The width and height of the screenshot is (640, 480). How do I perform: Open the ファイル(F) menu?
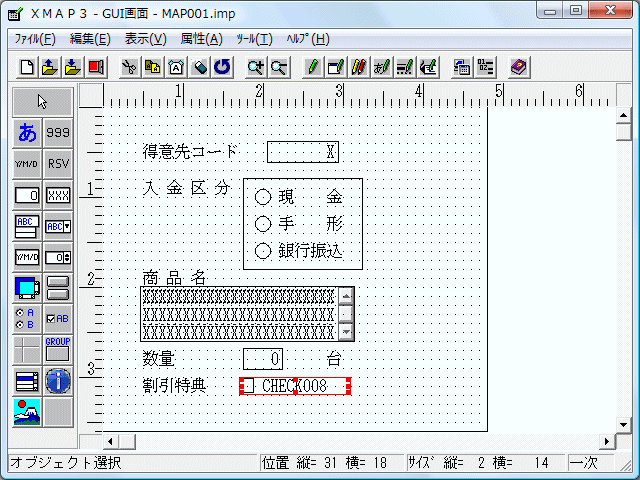pyautogui.click(x=35, y=39)
